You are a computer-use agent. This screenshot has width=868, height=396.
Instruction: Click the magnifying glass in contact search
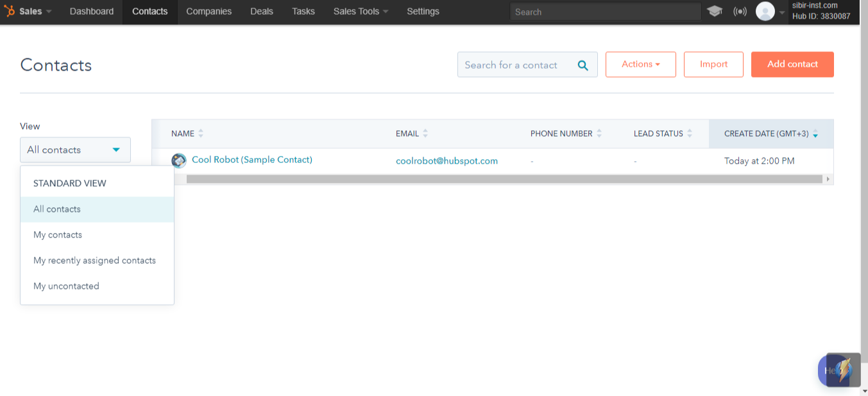click(583, 65)
